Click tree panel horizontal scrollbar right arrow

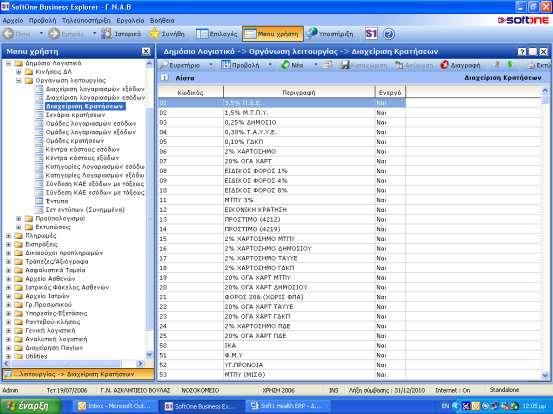coord(140,363)
